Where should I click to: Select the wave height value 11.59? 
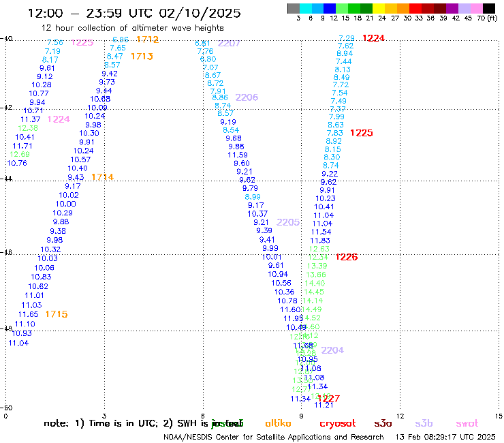(238, 155)
